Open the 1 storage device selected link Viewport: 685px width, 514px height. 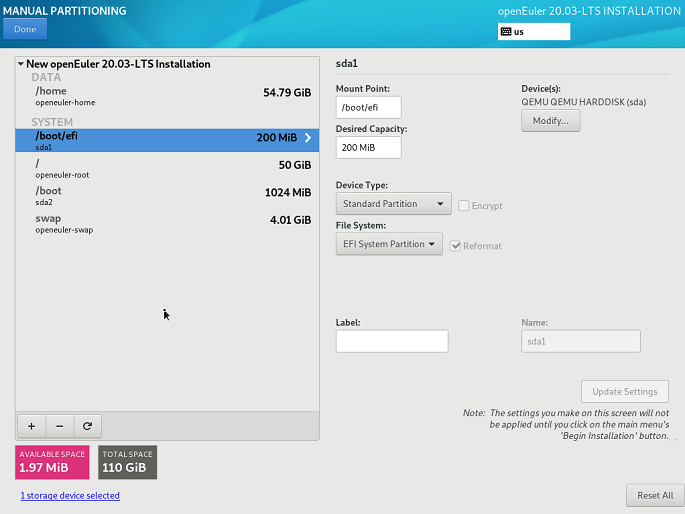point(70,496)
